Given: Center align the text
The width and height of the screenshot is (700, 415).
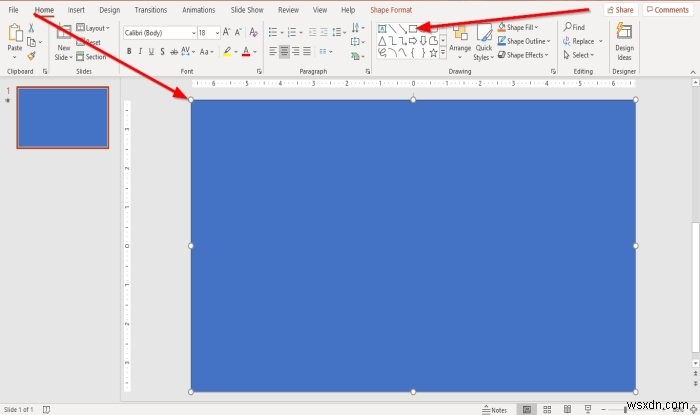Looking at the screenshot, I should coord(284,52).
